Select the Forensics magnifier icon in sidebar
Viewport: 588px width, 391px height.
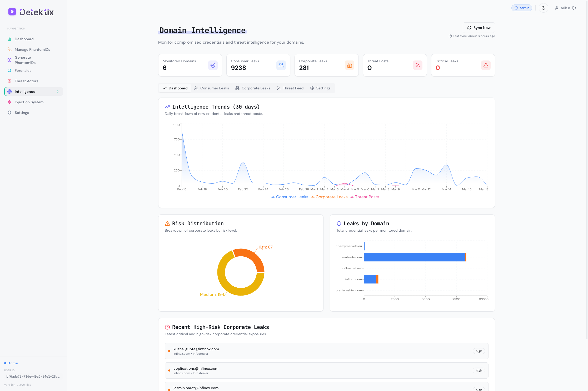tap(9, 70)
